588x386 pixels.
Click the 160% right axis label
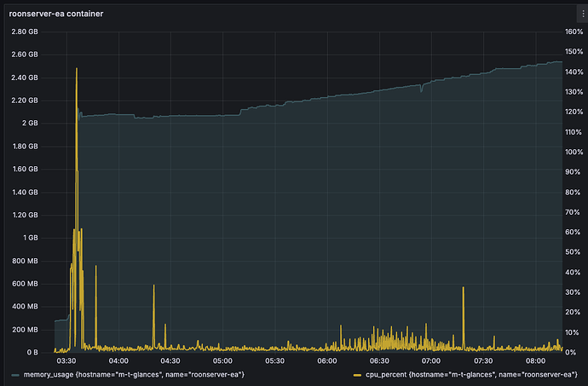(574, 32)
